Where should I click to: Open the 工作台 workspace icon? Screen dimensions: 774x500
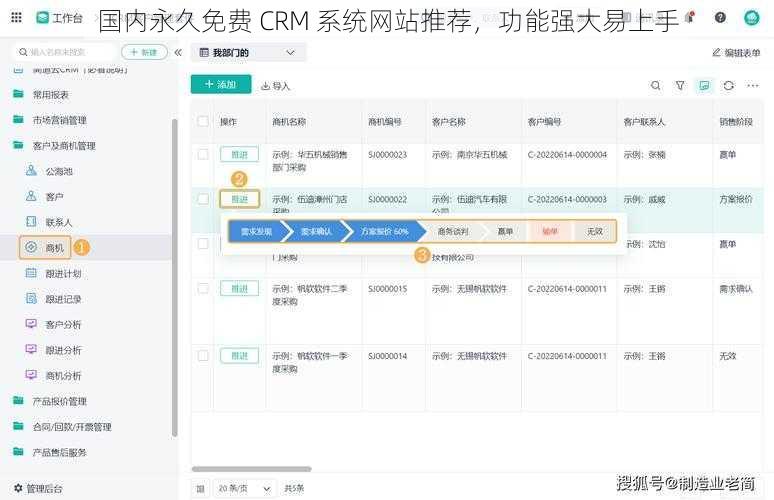(x=42, y=18)
